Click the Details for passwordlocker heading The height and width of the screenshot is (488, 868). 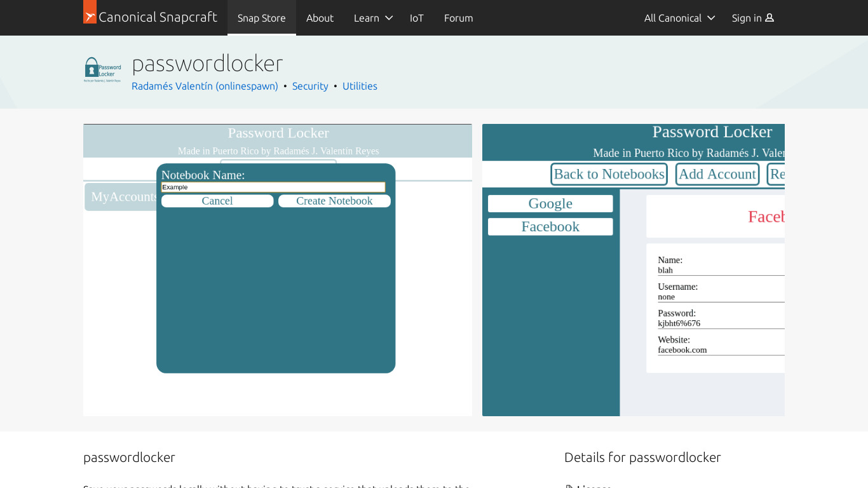tap(642, 457)
